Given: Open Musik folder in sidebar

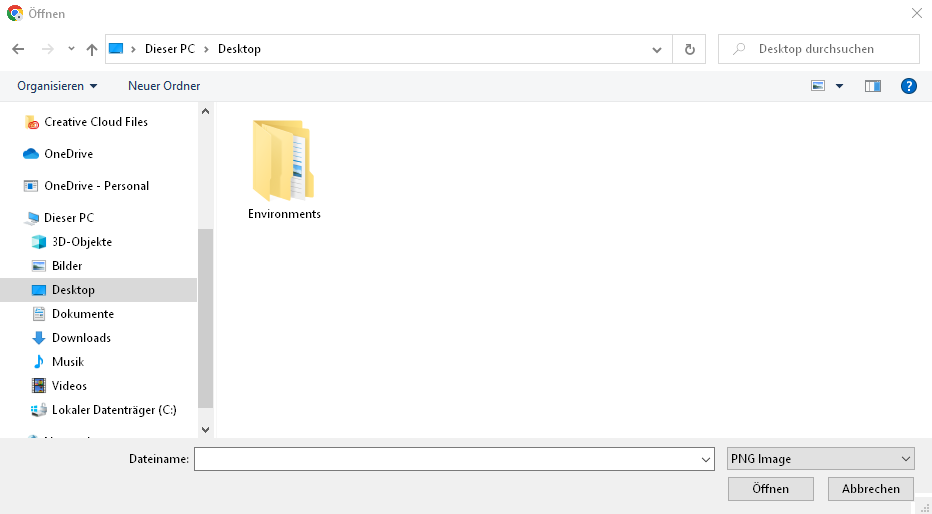Looking at the screenshot, I should (x=68, y=362).
